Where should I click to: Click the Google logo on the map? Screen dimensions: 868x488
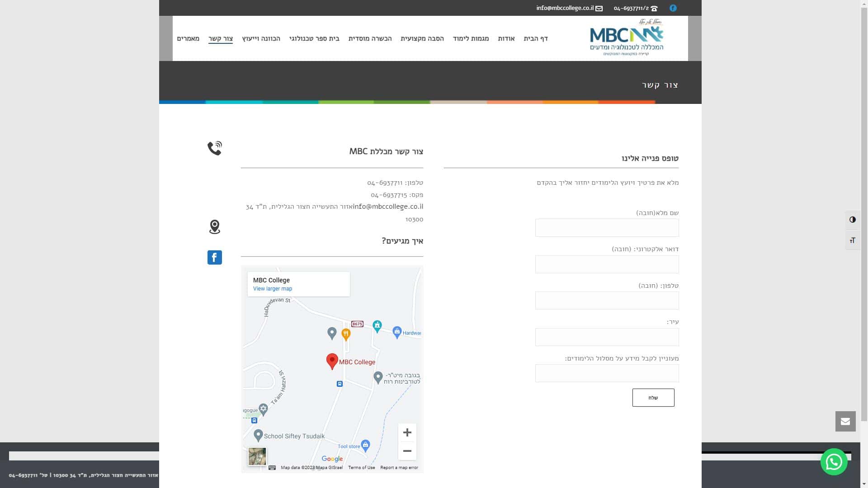[332, 459]
